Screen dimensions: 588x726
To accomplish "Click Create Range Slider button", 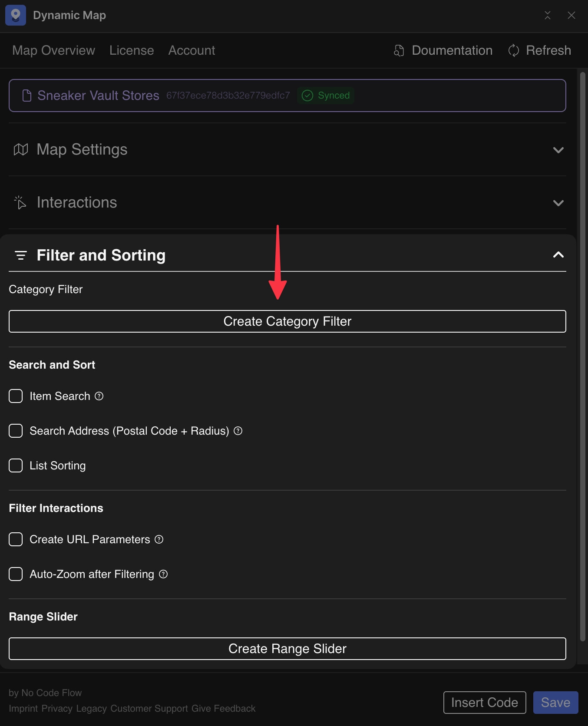I will (x=287, y=649).
